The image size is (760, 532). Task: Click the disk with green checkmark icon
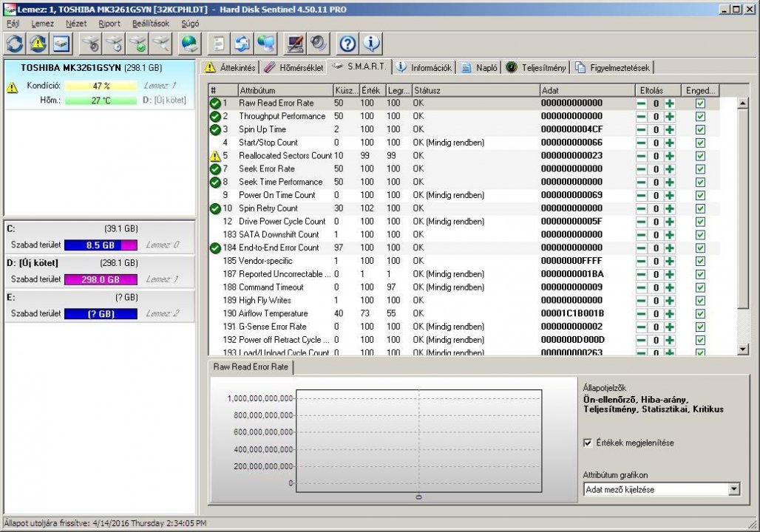[x=138, y=44]
